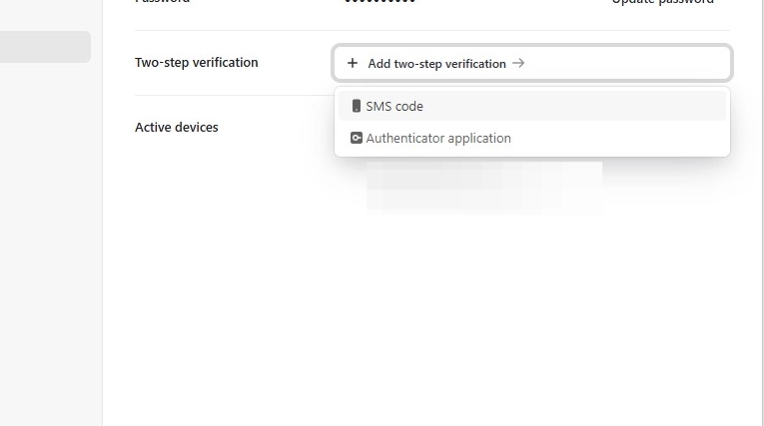Click the masked password dots
This screenshot has height=426, width=764.
pos(379,2)
